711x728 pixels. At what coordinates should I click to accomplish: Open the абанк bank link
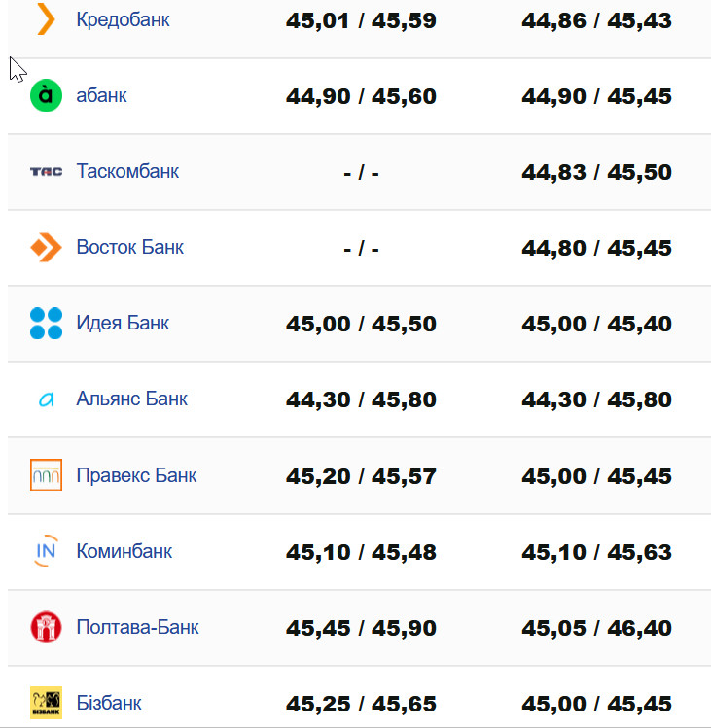101,95
